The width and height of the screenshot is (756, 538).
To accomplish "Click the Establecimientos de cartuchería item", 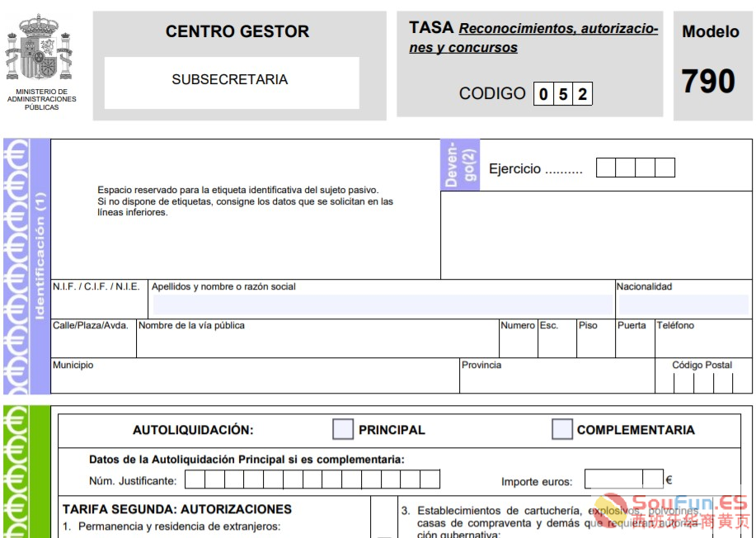I will (x=550, y=523).
